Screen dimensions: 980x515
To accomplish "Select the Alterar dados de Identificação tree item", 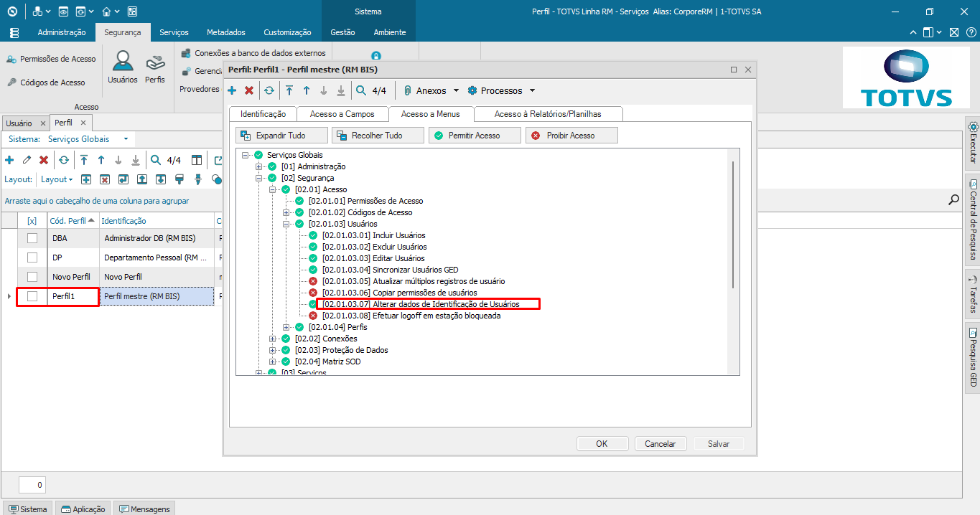I will [x=421, y=304].
